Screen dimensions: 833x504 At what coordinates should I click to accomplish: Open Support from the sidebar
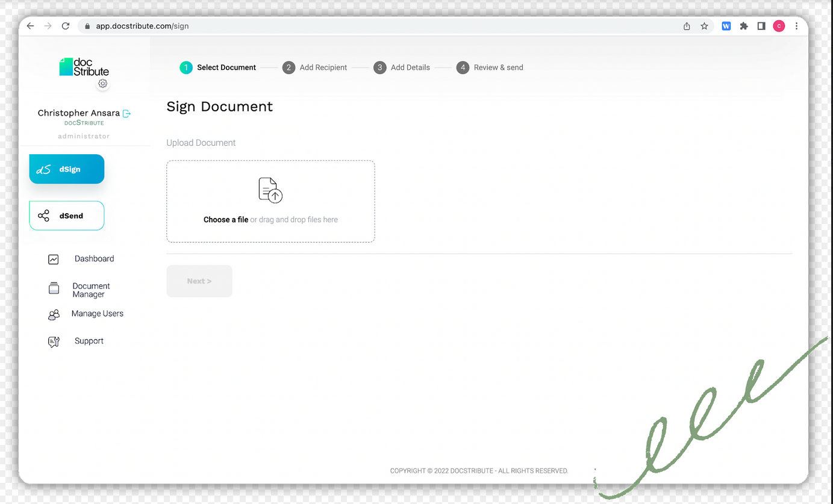pyautogui.click(x=89, y=341)
